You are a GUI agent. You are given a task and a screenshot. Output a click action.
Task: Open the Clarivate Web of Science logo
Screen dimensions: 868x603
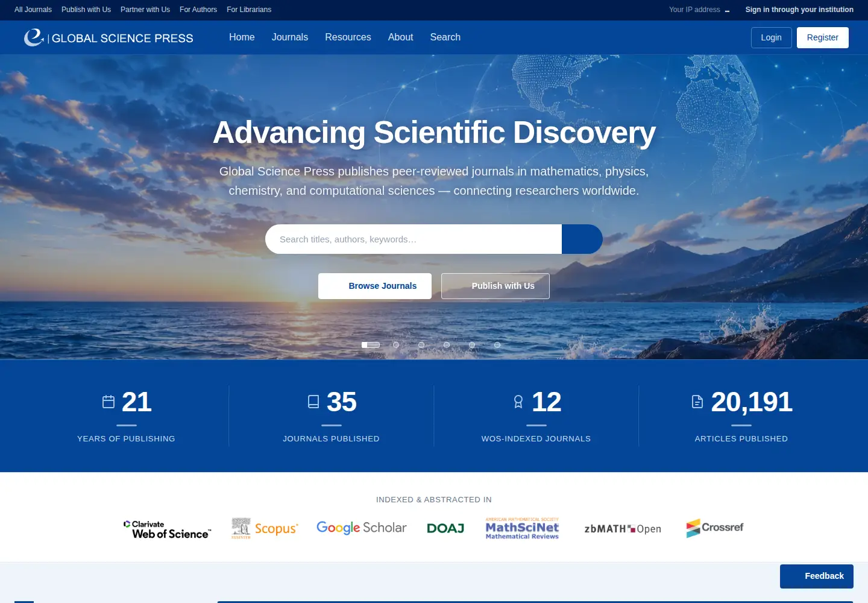pyautogui.click(x=168, y=529)
